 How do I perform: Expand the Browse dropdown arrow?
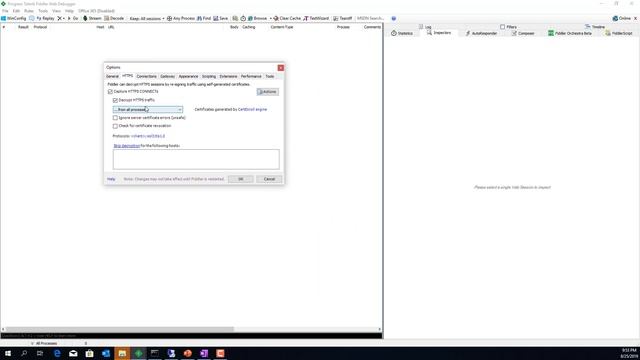click(x=270, y=18)
